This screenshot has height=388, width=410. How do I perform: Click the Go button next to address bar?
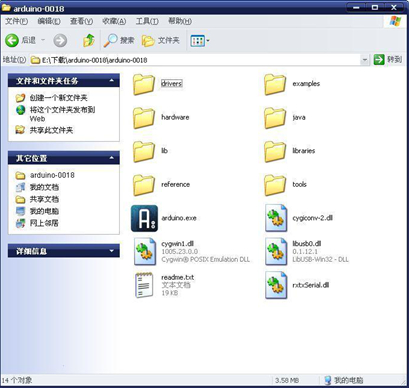coord(388,60)
